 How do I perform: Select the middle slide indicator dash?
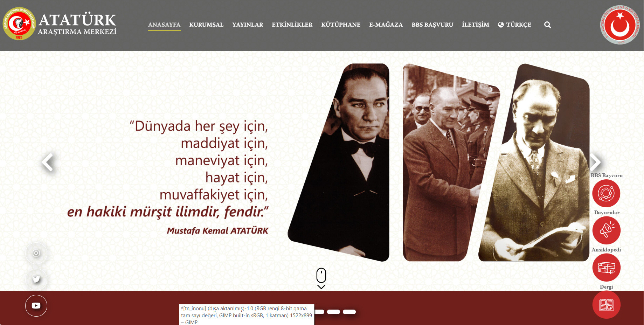pyautogui.click(x=333, y=312)
